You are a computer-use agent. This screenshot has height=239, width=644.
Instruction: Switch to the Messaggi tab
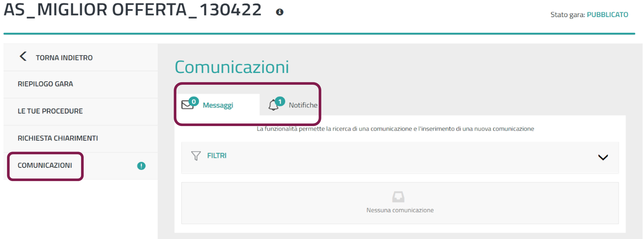(218, 105)
